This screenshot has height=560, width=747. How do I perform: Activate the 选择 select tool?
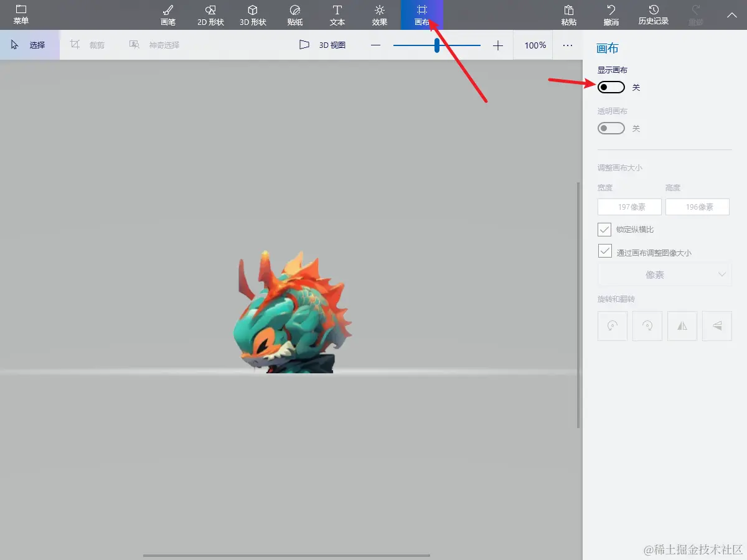coord(30,45)
